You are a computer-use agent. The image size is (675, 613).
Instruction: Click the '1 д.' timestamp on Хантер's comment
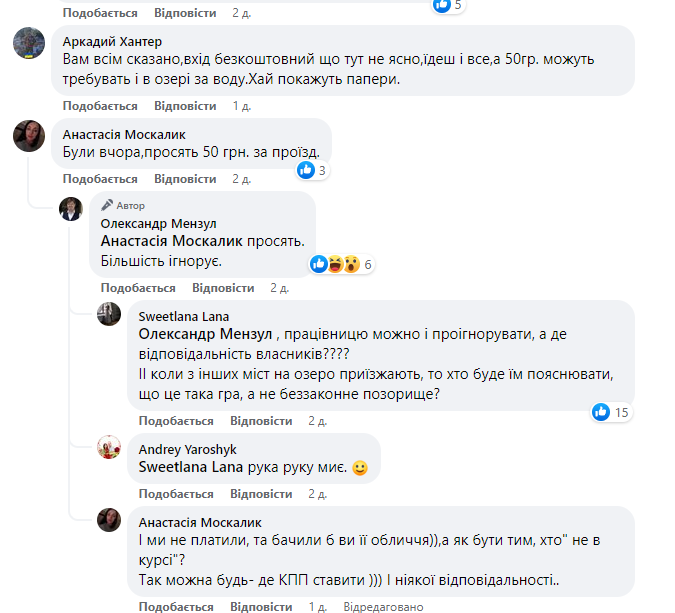click(x=241, y=106)
